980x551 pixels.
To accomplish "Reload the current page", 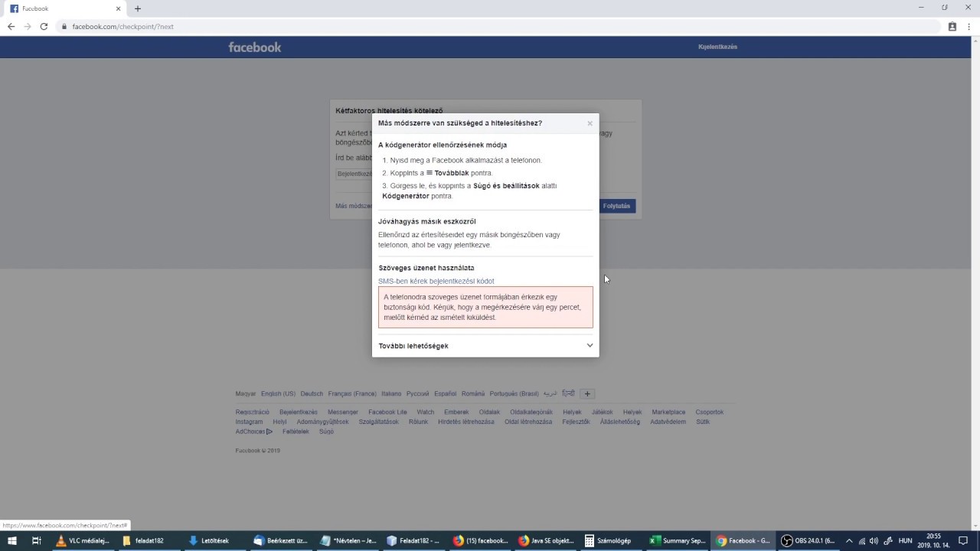I will point(44,26).
